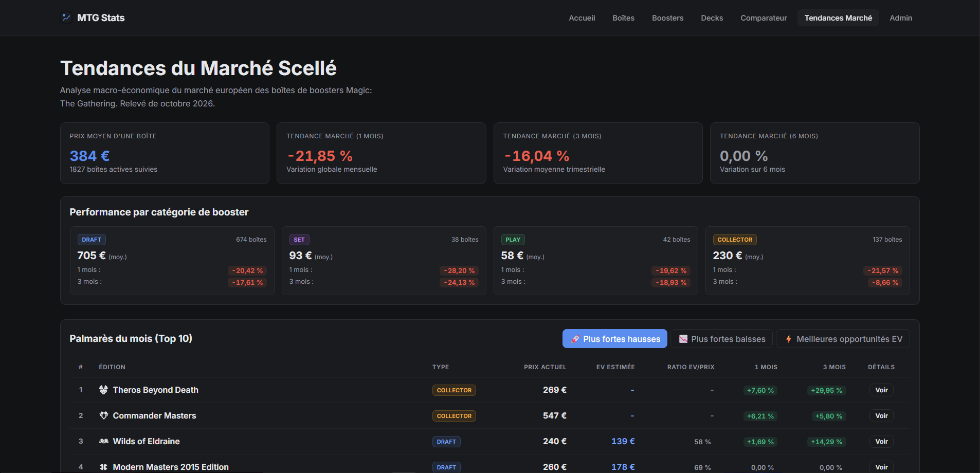Click the Theros Beyond Death set icon

tap(103, 390)
